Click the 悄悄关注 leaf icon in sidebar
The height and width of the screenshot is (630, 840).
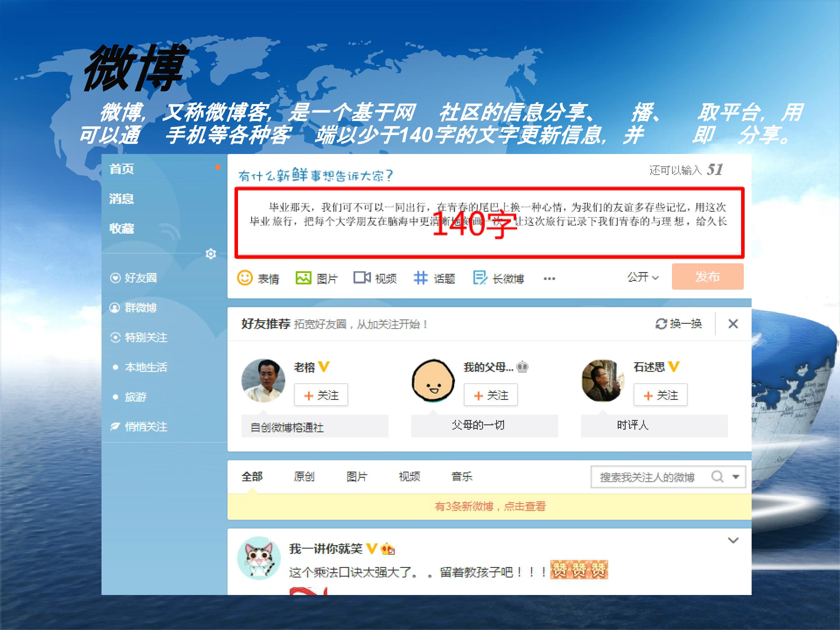pos(115,426)
